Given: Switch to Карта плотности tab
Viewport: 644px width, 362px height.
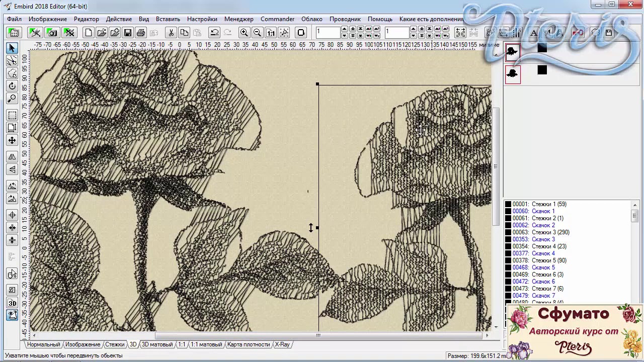Looking at the screenshot, I should [249, 344].
